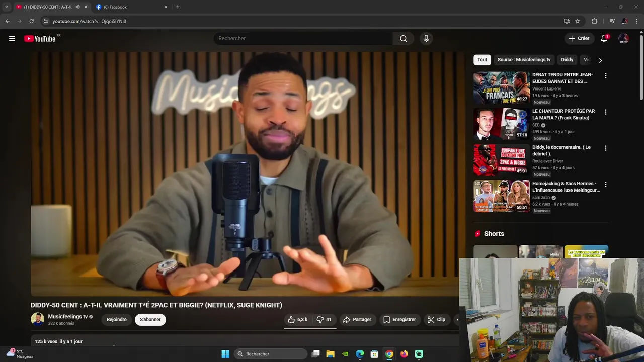Open the Musicfeelings tv channel name
This screenshot has height=362, width=644.
pyautogui.click(x=67, y=317)
